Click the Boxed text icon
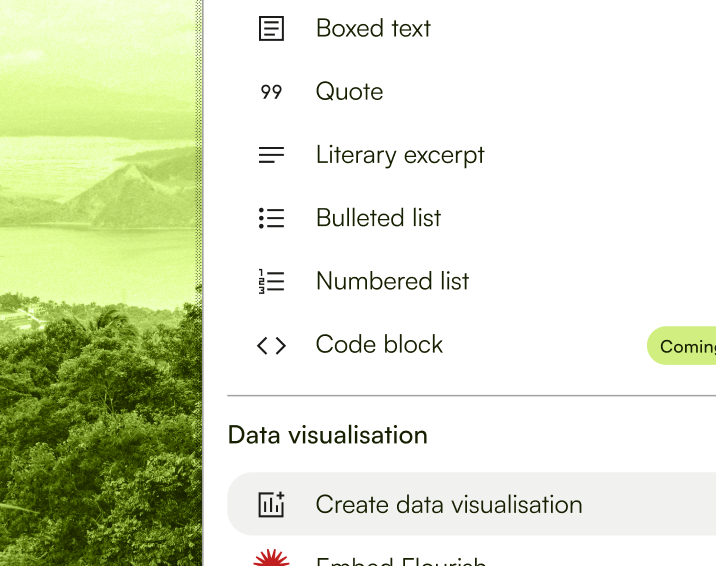Viewport: 716px width, 566px height. (271, 28)
